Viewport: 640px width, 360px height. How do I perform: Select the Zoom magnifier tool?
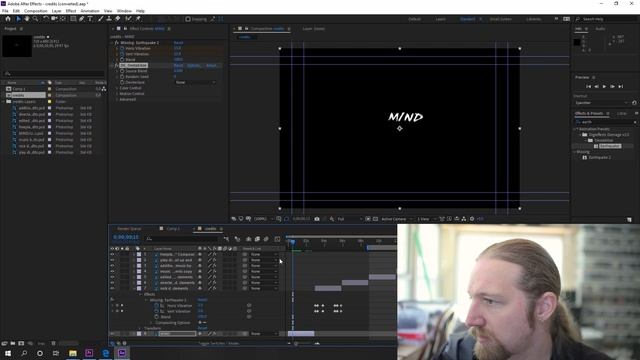pos(36,19)
